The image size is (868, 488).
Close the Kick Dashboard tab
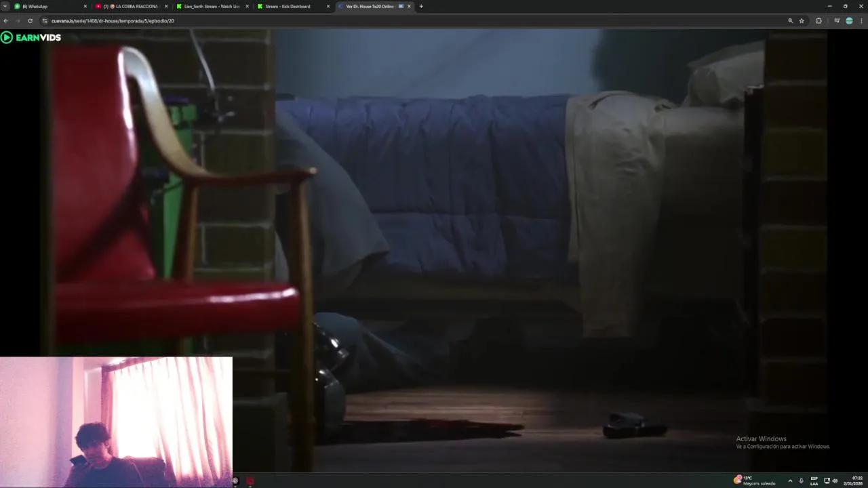(x=328, y=6)
